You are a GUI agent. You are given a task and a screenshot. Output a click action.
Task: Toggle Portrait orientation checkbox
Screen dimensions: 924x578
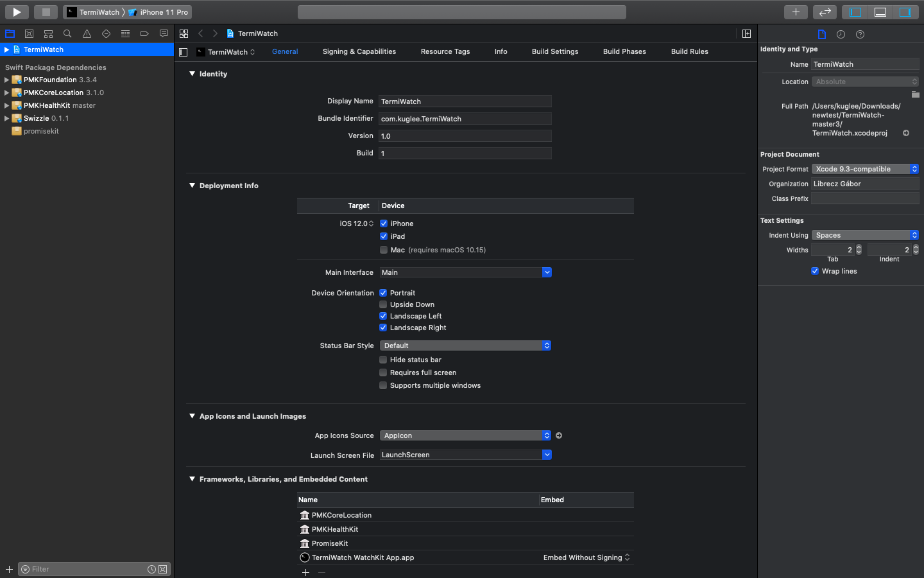coord(383,293)
